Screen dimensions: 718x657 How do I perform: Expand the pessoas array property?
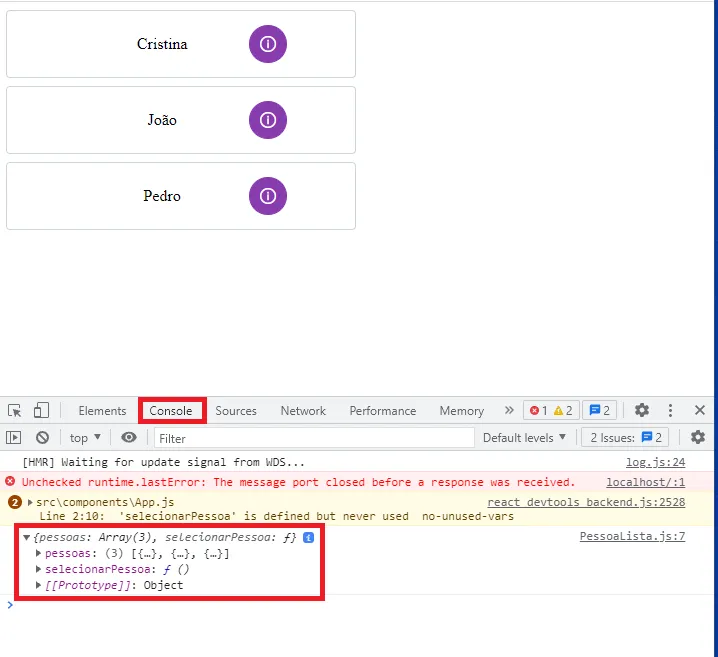(38, 554)
